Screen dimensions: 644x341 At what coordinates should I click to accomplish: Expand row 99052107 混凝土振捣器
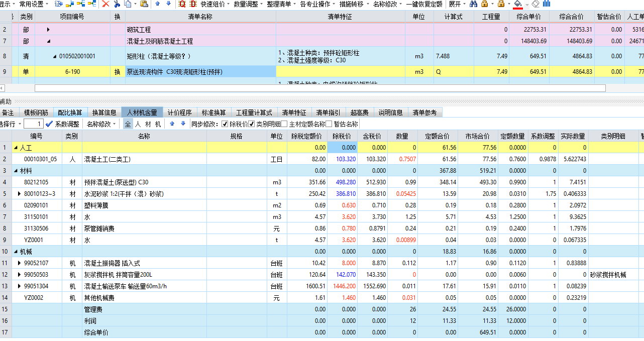[20, 263]
